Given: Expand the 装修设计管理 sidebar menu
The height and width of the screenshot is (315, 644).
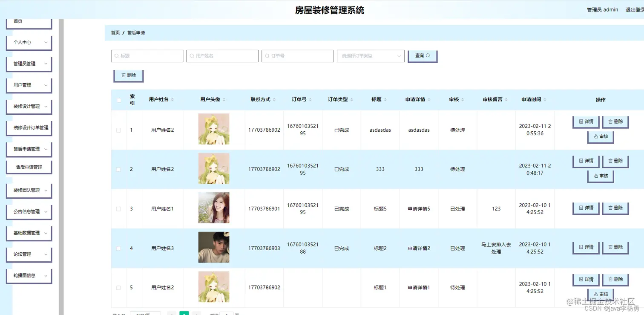Looking at the screenshot, I should tap(29, 107).
